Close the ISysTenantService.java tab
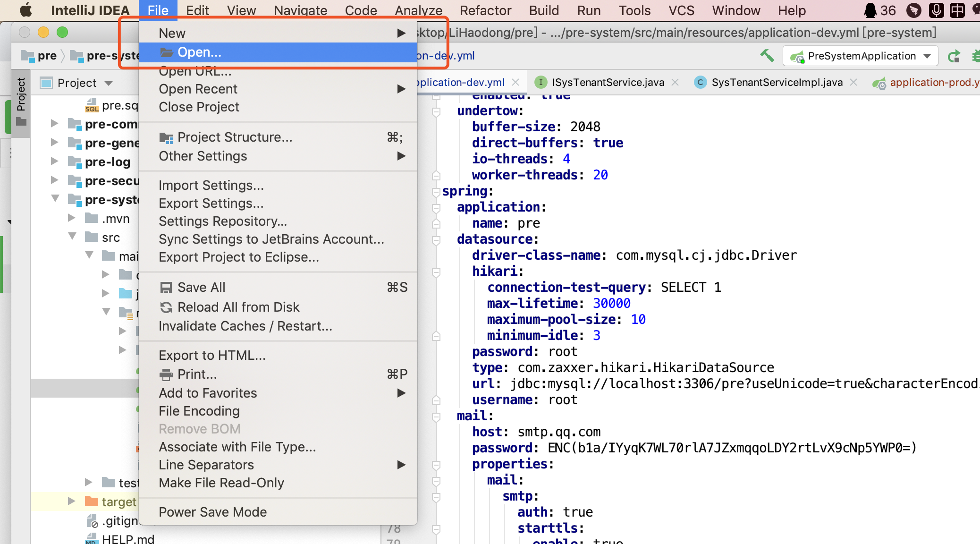This screenshot has height=544, width=980. tap(675, 82)
